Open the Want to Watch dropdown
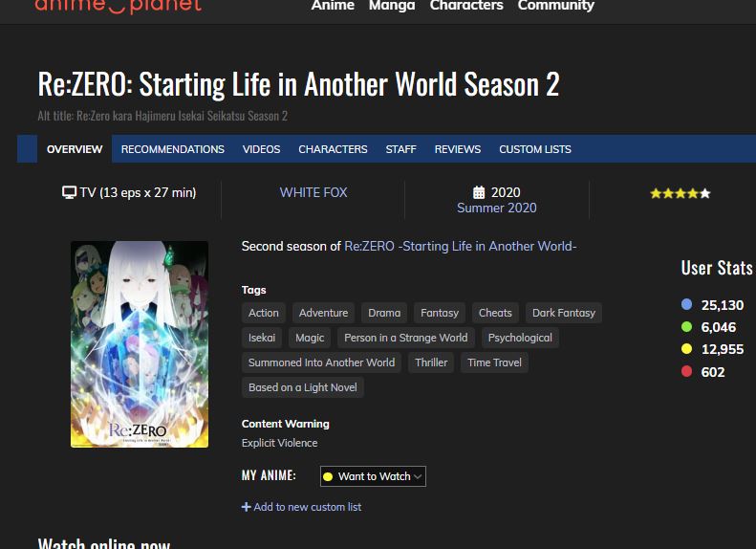 373,476
